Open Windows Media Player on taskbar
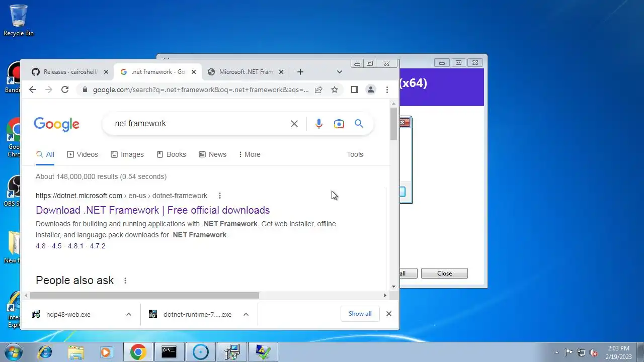Screen dimensions: 644x362 (107, 352)
